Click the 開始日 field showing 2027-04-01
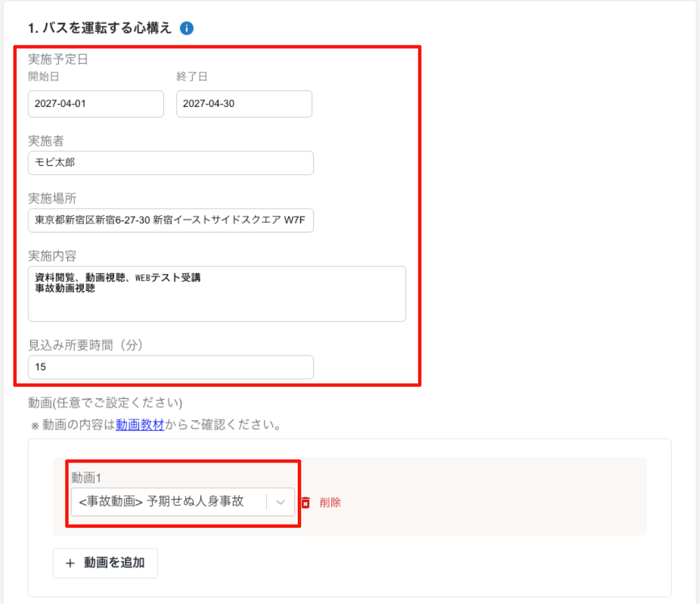The height and width of the screenshot is (604, 700). (x=95, y=104)
